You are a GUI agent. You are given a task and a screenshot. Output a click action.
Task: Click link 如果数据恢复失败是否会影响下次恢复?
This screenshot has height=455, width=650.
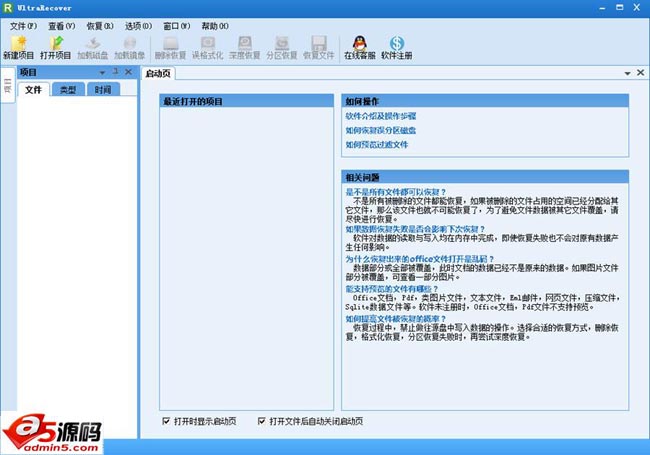click(415, 229)
